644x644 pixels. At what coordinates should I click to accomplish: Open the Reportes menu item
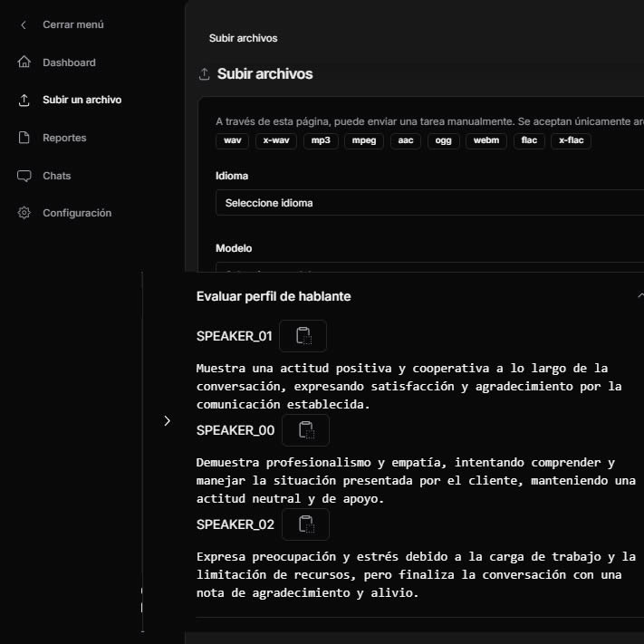pos(64,138)
